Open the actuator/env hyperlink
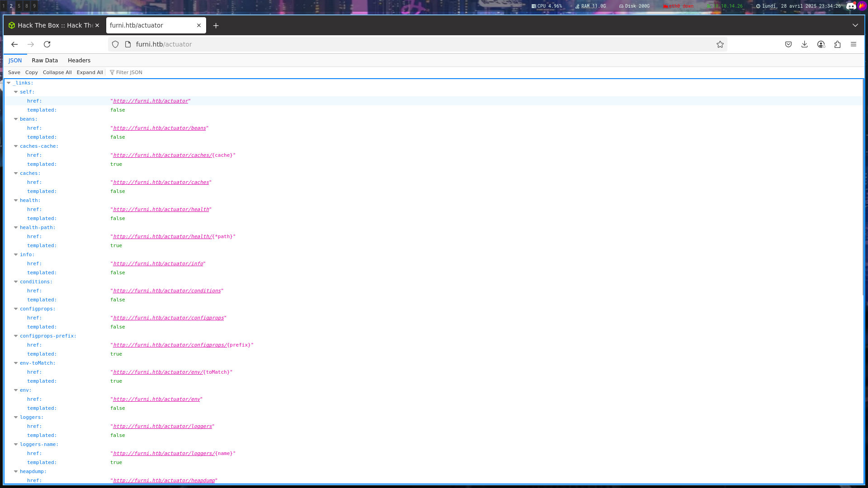This screenshot has height=488, width=868. click(156, 399)
